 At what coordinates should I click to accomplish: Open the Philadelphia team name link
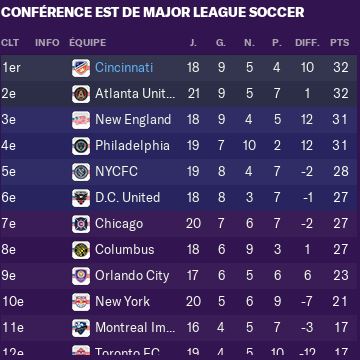point(132,146)
